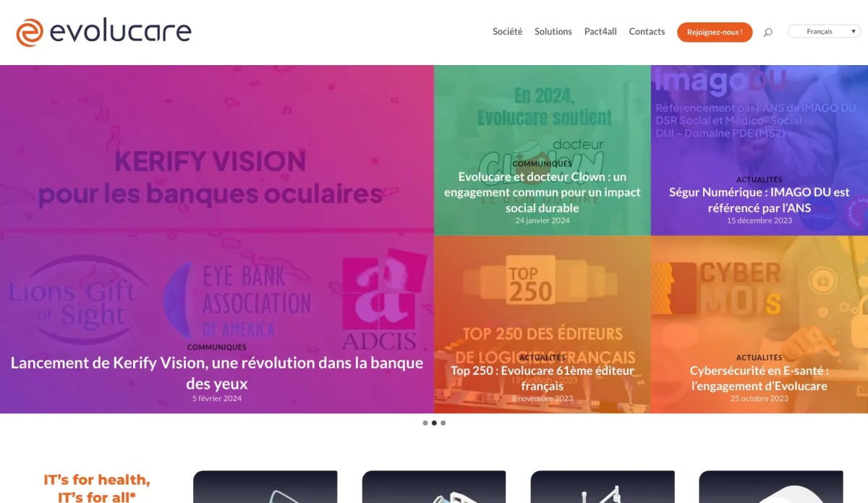Click the date 24 janvier 2024
This screenshot has width=868, height=503.
[x=542, y=221]
